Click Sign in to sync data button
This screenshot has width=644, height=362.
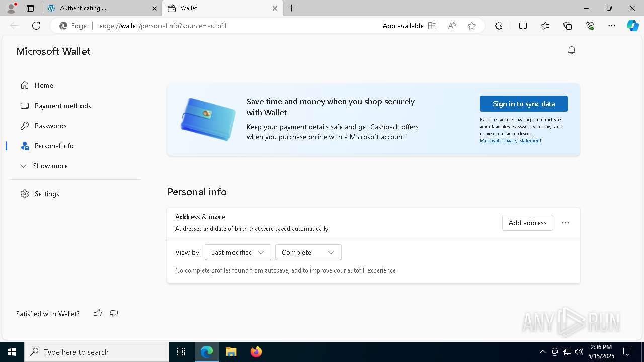coord(523,104)
